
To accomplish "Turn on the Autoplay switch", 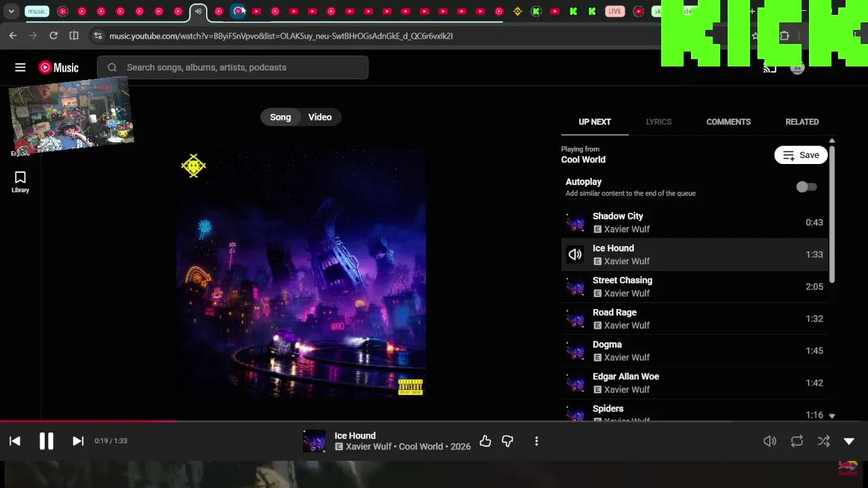I will tap(806, 187).
